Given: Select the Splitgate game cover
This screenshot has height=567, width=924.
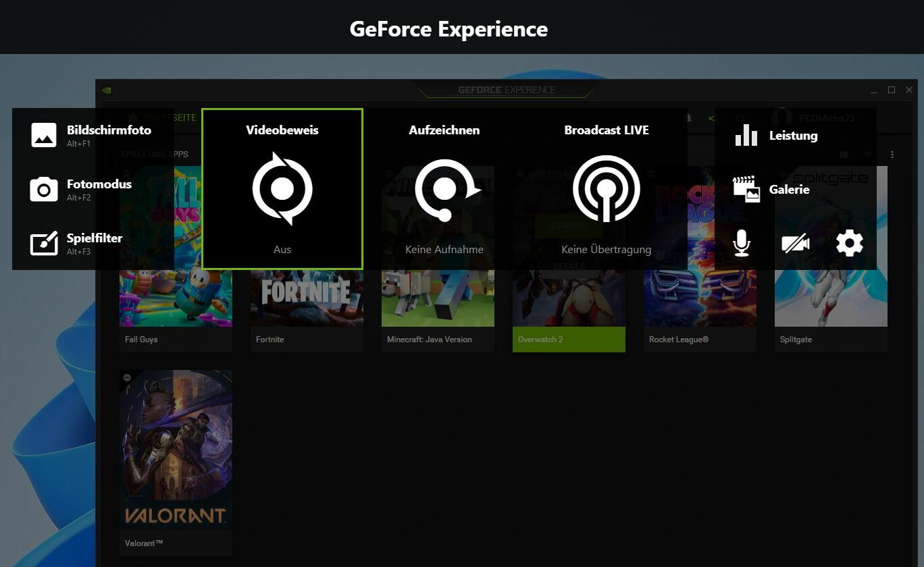Looking at the screenshot, I should click(x=831, y=246).
